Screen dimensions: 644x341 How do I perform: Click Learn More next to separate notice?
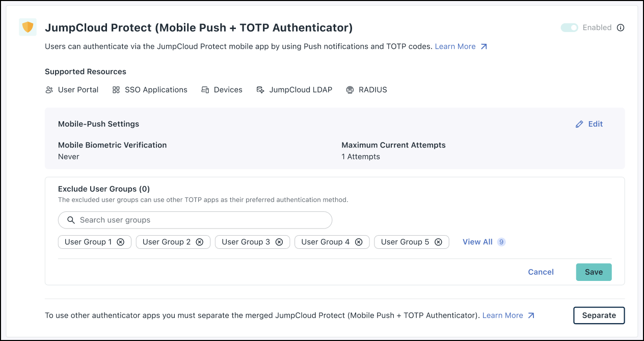[x=502, y=315]
